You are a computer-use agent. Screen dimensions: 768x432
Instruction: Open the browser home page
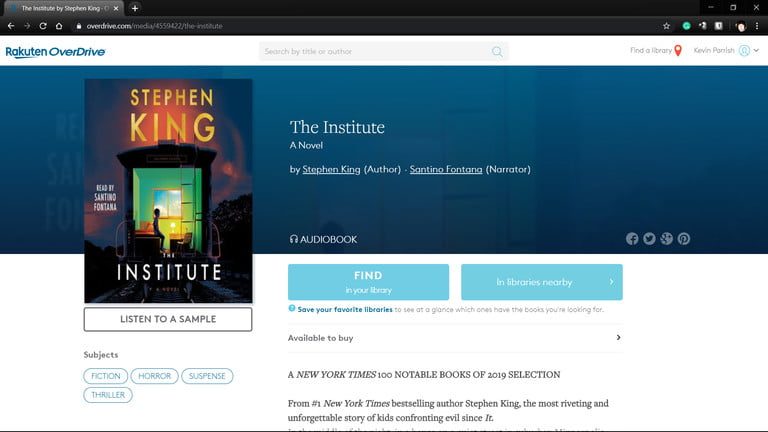(x=59, y=26)
